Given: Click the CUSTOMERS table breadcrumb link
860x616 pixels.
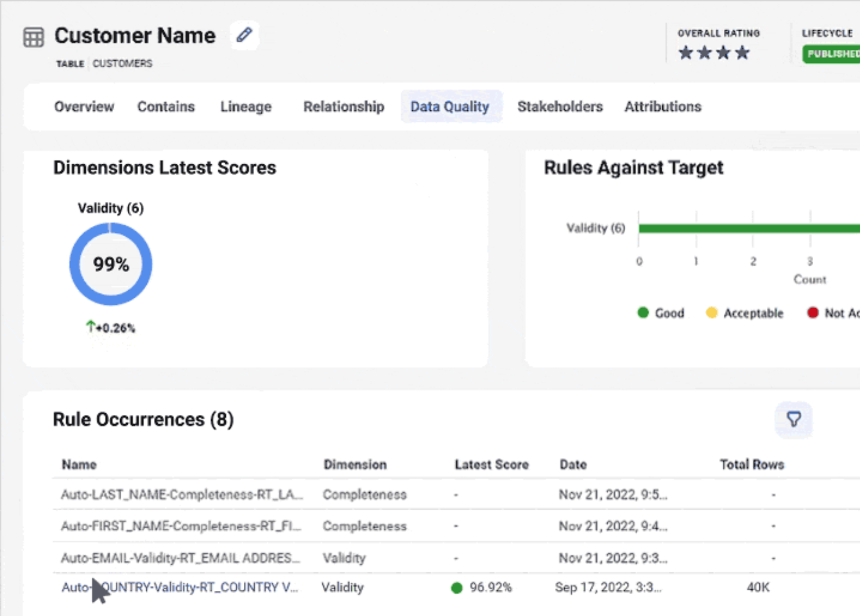Looking at the screenshot, I should (x=123, y=64).
